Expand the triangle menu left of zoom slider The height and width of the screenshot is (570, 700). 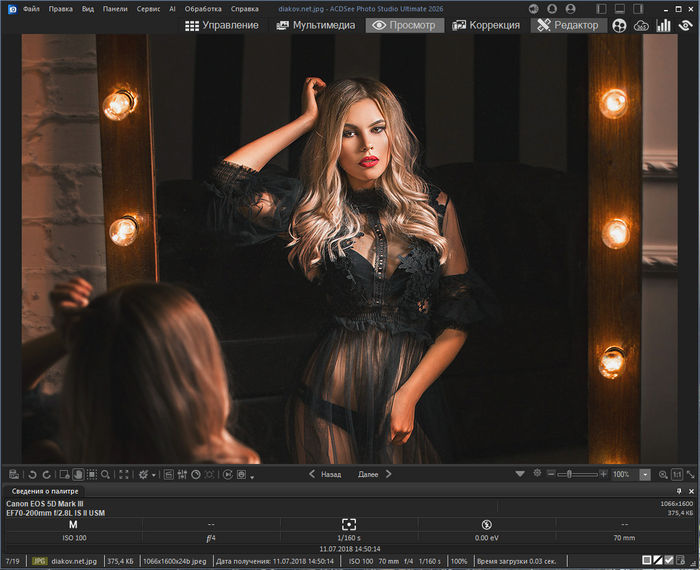[x=519, y=474]
